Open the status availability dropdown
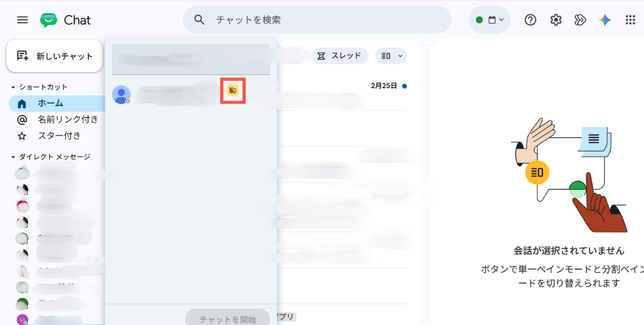Image resolution: width=644 pixels, height=325 pixels. pyautogui.click(x=489, y=20)
